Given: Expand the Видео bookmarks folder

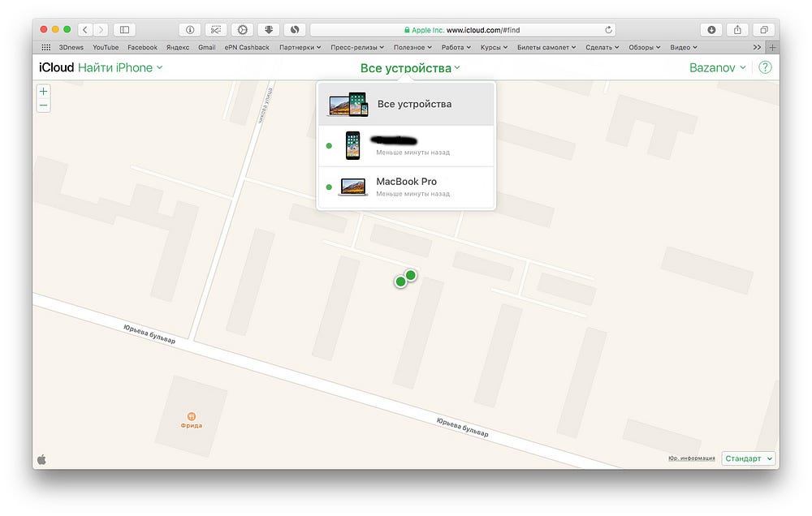Looking at the screenshot, I should [x=684, y=47].
